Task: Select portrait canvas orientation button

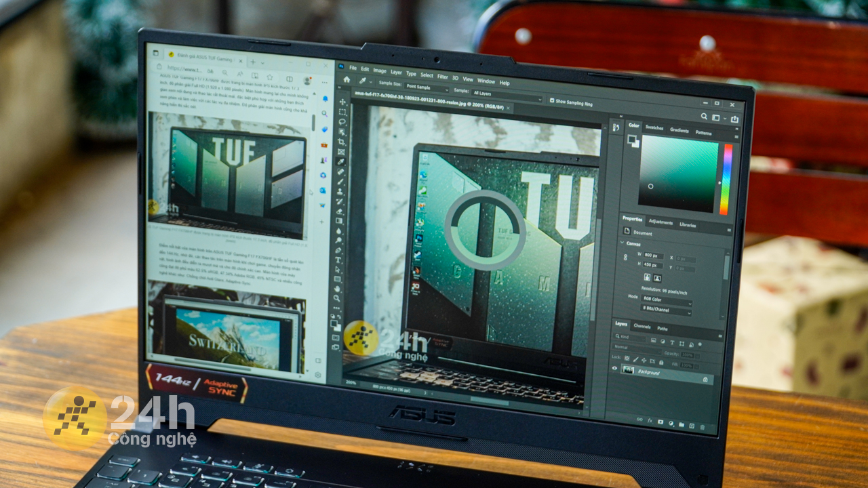Action: (646, 277)
